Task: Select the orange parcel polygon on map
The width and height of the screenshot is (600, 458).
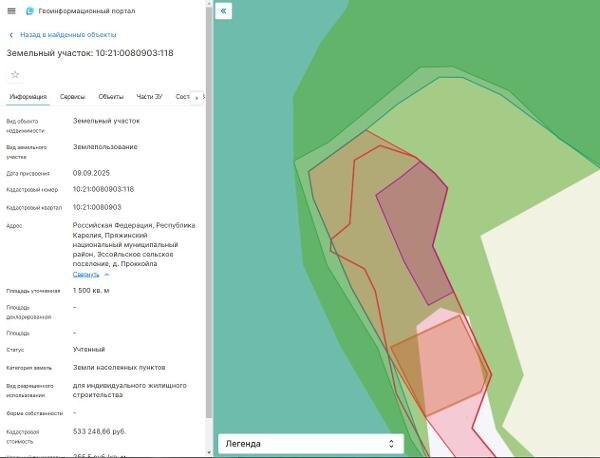Action: pos(440,367)
